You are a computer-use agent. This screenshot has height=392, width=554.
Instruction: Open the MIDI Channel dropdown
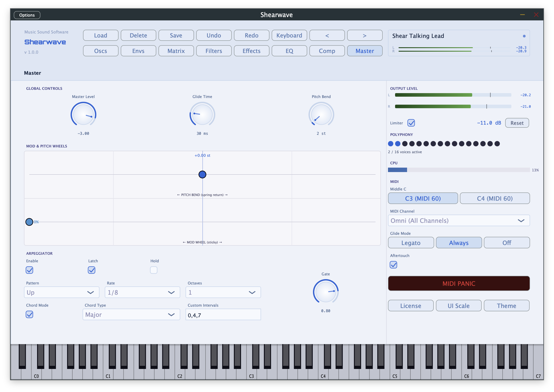coord(459,220)
